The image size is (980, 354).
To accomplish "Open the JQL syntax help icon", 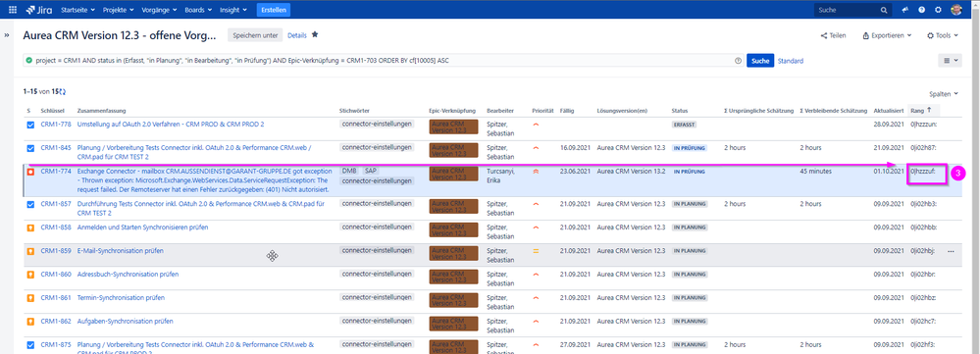I will (738, 61).
